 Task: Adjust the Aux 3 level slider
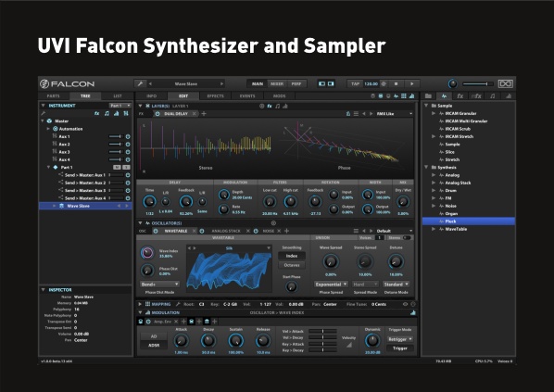116,152
